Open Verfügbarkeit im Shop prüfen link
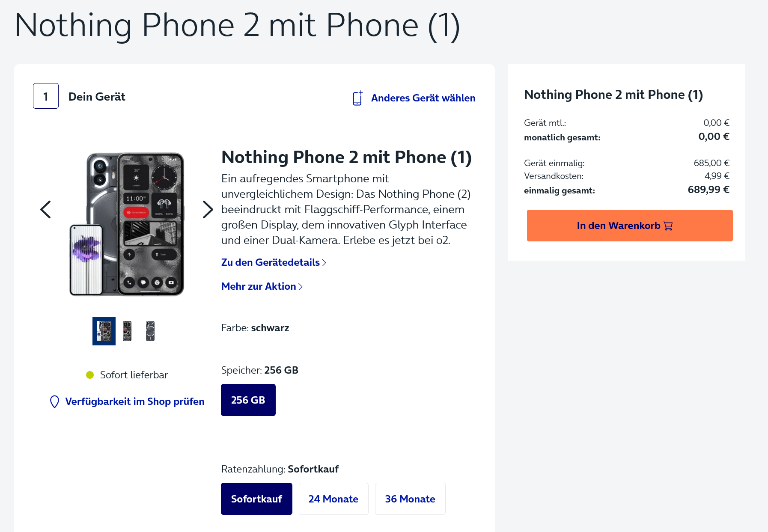This screenshot has height=532, width=768. (134, 401)
